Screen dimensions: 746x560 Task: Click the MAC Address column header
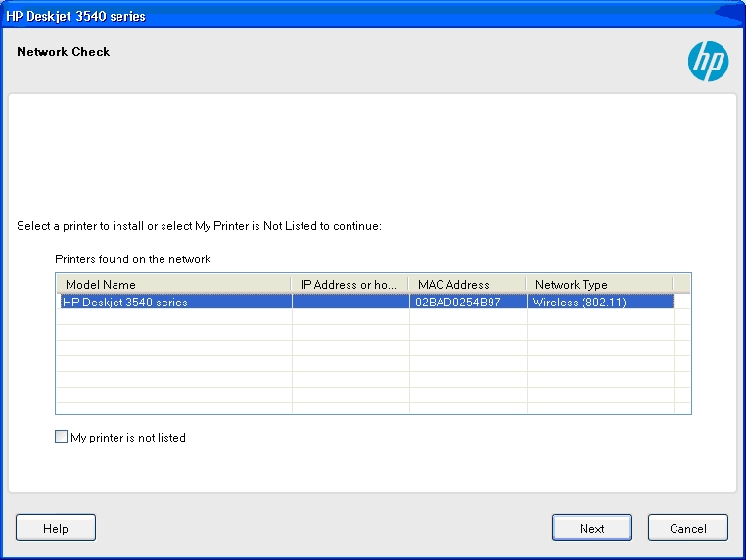tap(467, 285)
